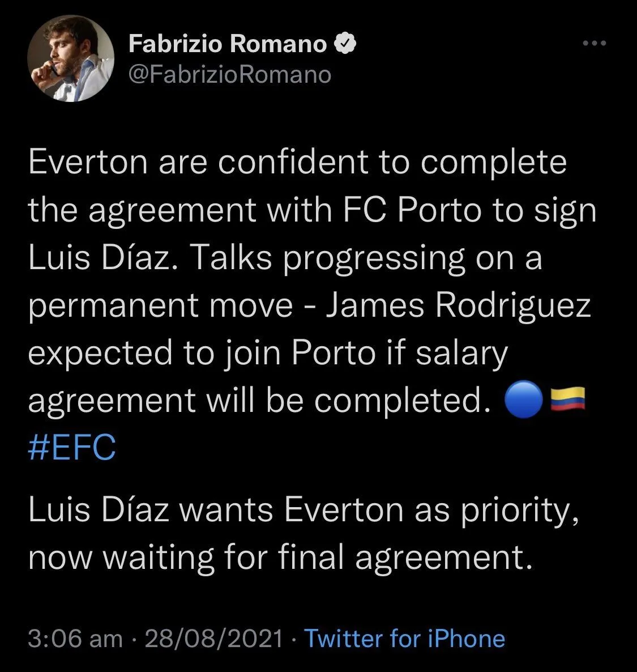637x672 pixels.
Task: Click the blue circle emoji
Action: pyautogui.click(x=523, y=401)
